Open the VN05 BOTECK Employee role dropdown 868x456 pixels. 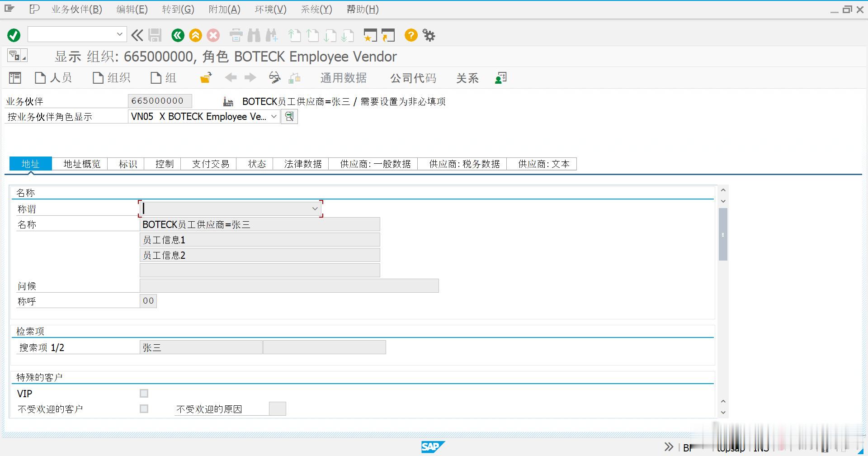[274, 116]
